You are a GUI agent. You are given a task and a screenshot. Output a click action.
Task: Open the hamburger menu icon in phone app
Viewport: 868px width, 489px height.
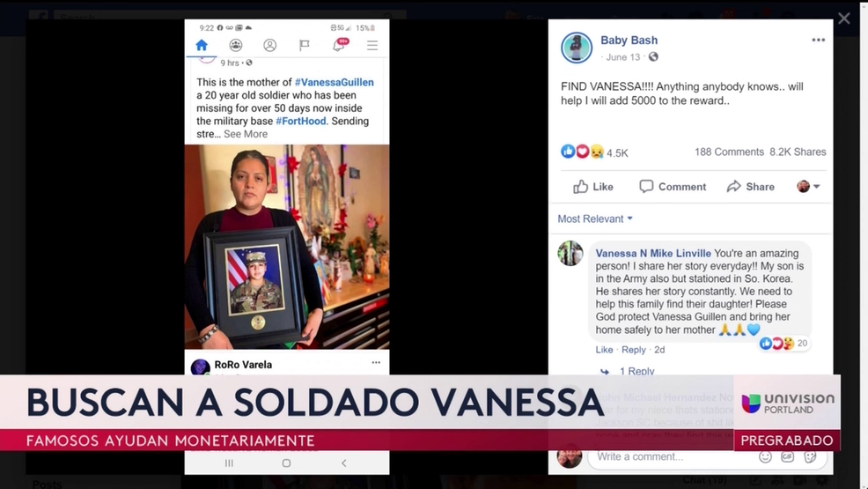tap(372, 45)
